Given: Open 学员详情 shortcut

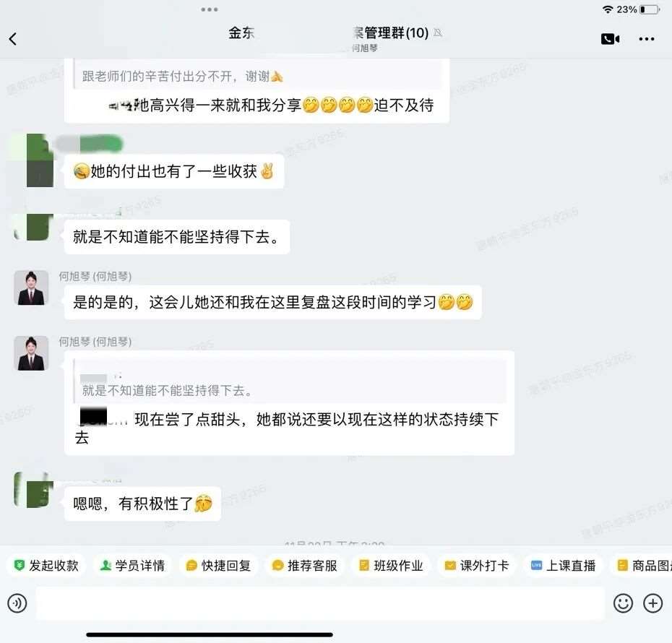Looking at the screenshot, I should coord(132,566).
